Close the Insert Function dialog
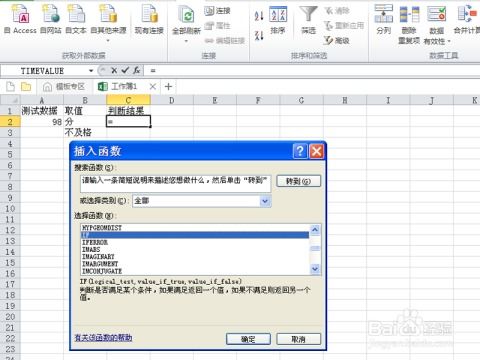 coord(316,151)
